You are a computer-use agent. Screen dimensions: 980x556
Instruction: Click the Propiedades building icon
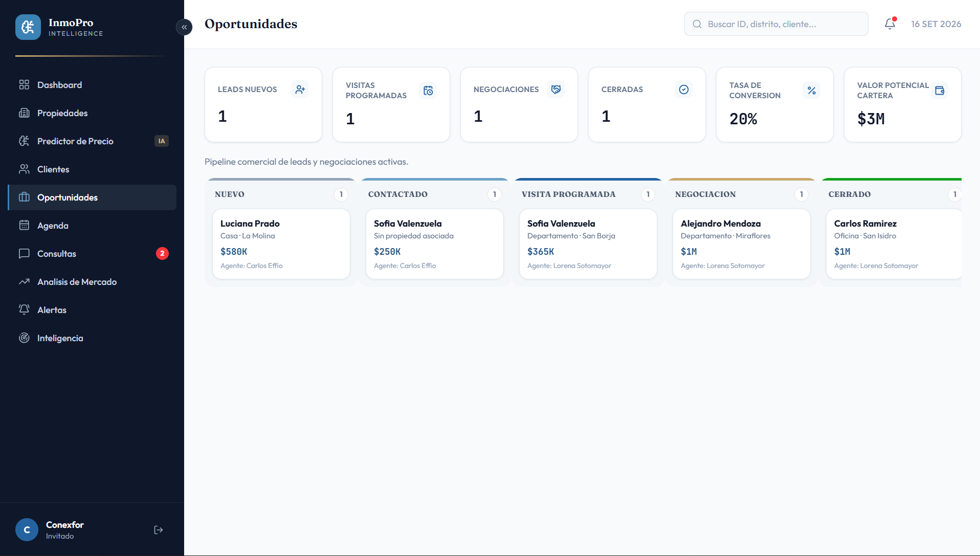tap(24, 113)
